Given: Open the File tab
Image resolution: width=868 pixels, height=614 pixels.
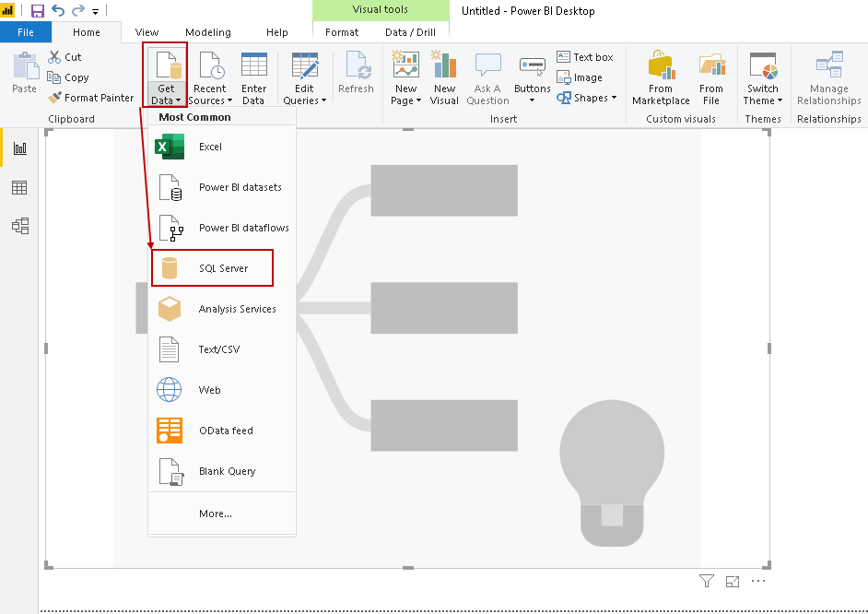Looking at the screenshot, I should [26, 32].
